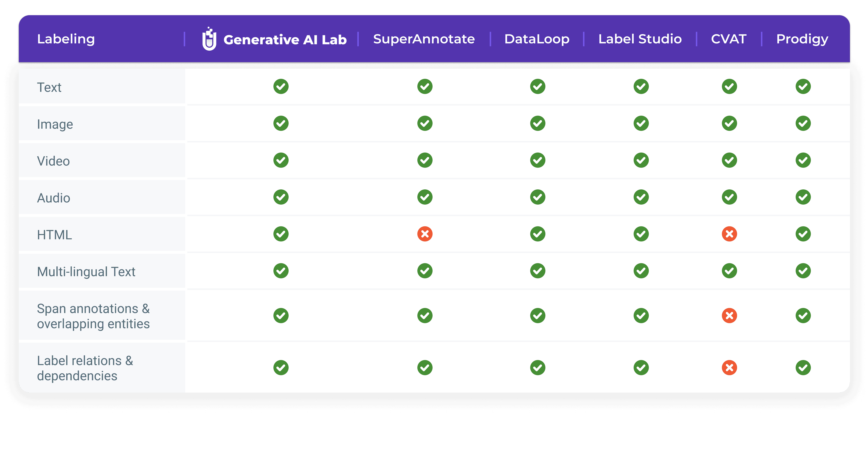Click green check for Span annotations under Generative AI Lab

point(281,316)
